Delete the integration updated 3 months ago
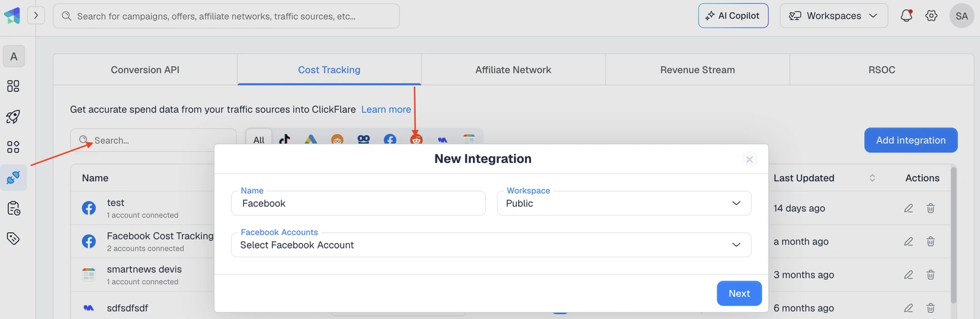The width and height of the screenshot is (980, 319). tap(930, 275)
